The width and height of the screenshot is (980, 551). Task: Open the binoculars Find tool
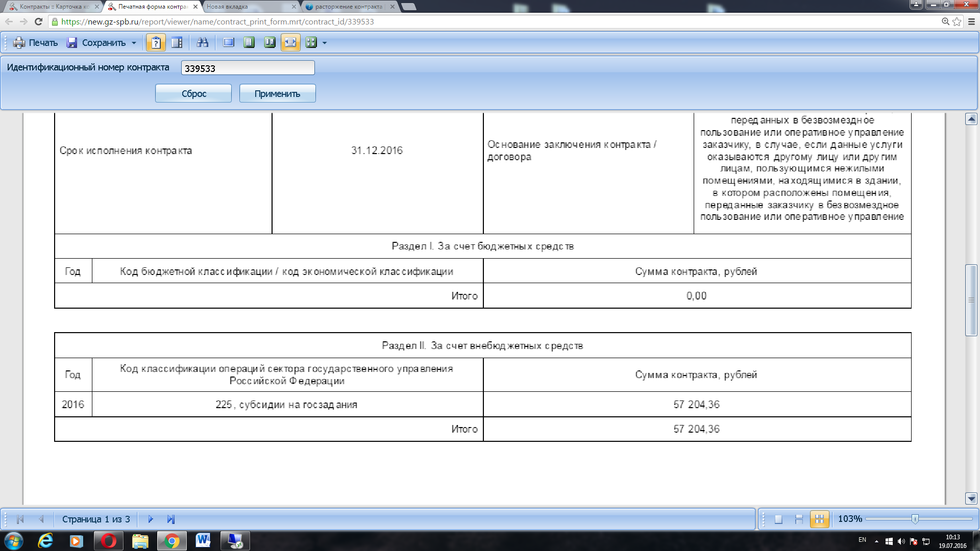203,43
